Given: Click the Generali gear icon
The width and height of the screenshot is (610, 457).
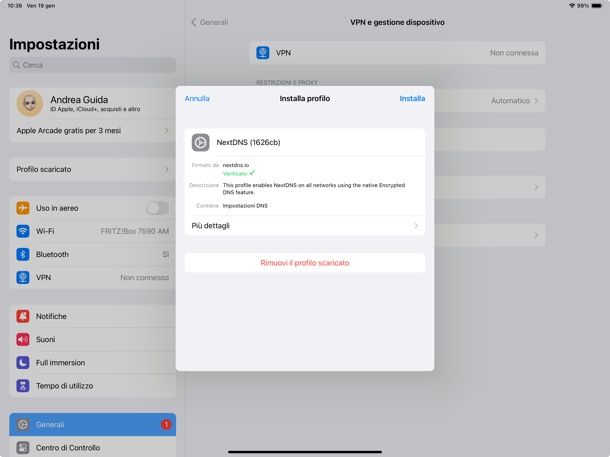Looking at the screenshot, I should pos(23,424).
